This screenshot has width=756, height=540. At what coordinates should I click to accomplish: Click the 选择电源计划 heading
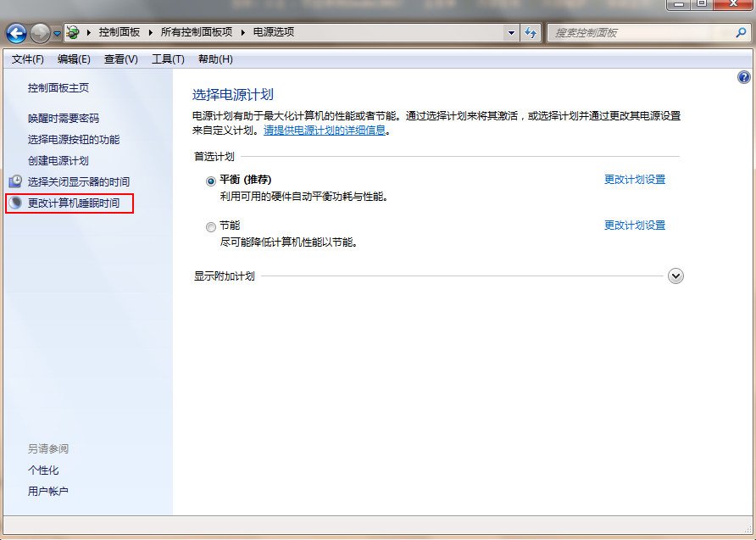[x=233, y=94]
